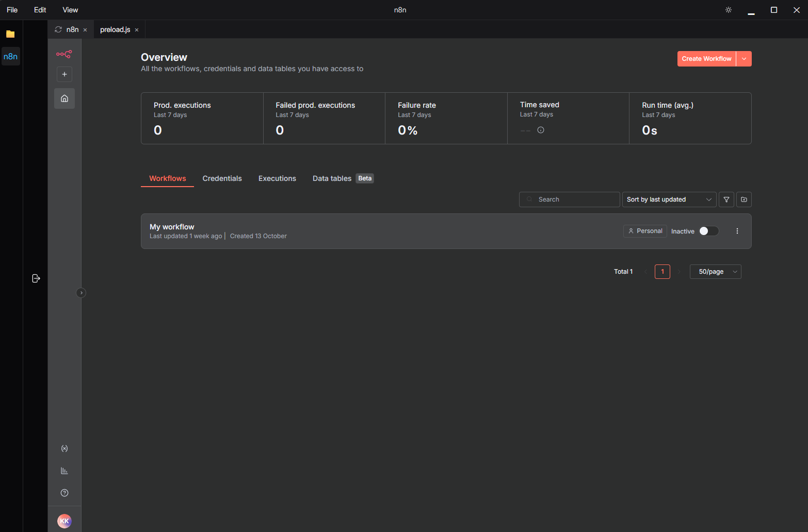Click the Run time (avg.) card
This screenshot has width=808, height=532.
coord(690,118)
